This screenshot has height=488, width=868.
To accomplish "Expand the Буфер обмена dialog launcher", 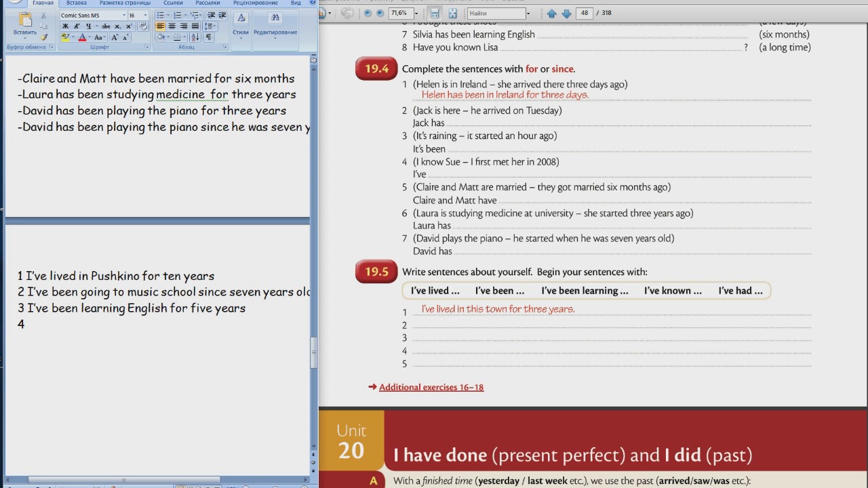I will tap(52, 47).
